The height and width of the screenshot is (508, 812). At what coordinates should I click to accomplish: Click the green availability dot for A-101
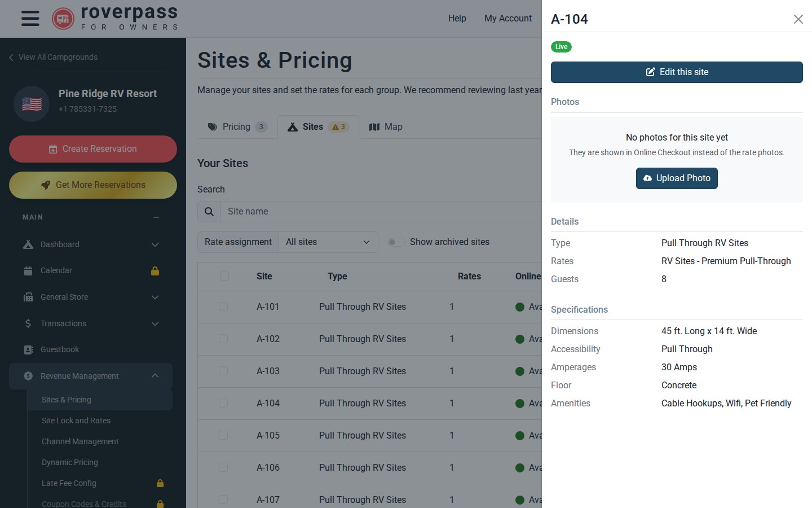pos(520,307)
